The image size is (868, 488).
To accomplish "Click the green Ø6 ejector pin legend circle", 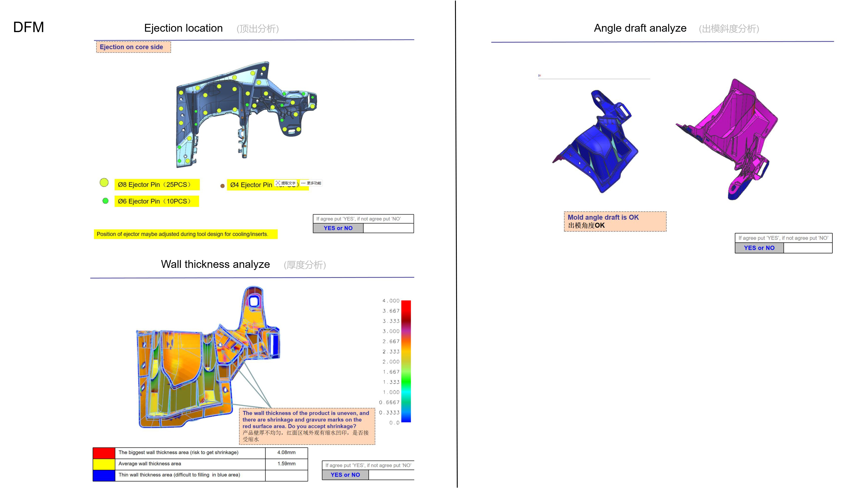I will (x=105, y=201).
